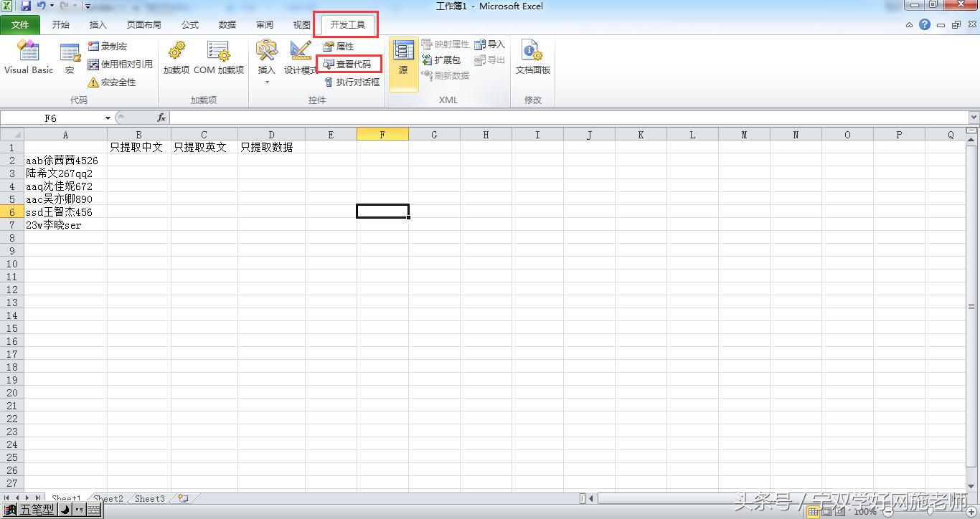Open the 宏 macros list

70,57
